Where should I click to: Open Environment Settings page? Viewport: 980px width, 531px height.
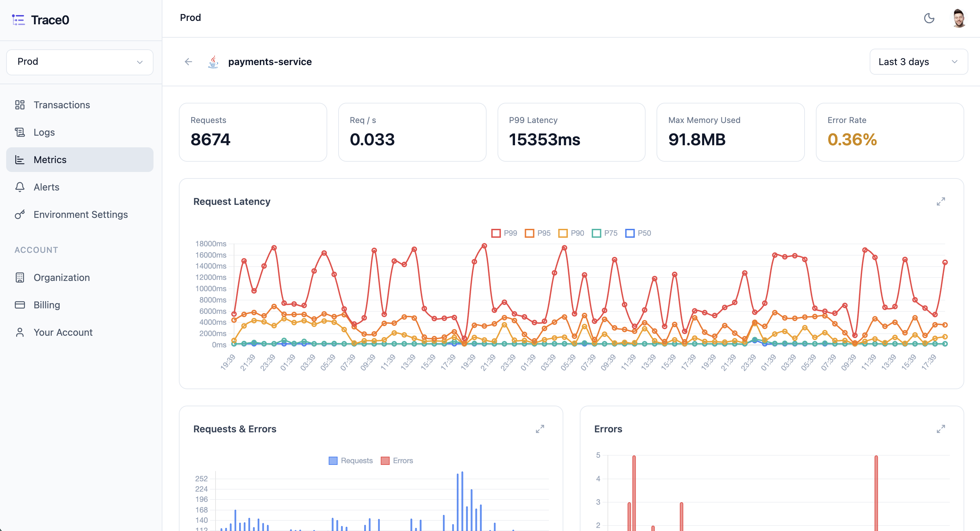click(x=80, y=214)
